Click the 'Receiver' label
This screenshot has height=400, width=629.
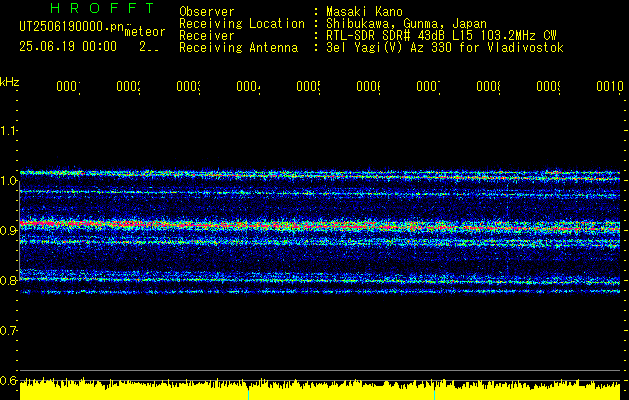tap(207, 36)
